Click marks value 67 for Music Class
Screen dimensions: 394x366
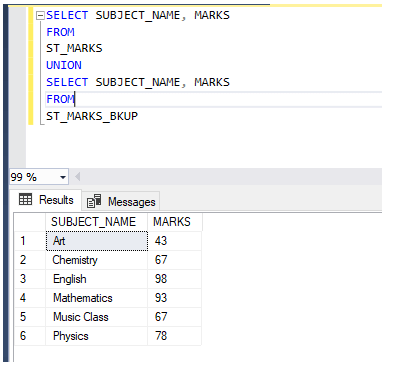[x=175, y=317]
